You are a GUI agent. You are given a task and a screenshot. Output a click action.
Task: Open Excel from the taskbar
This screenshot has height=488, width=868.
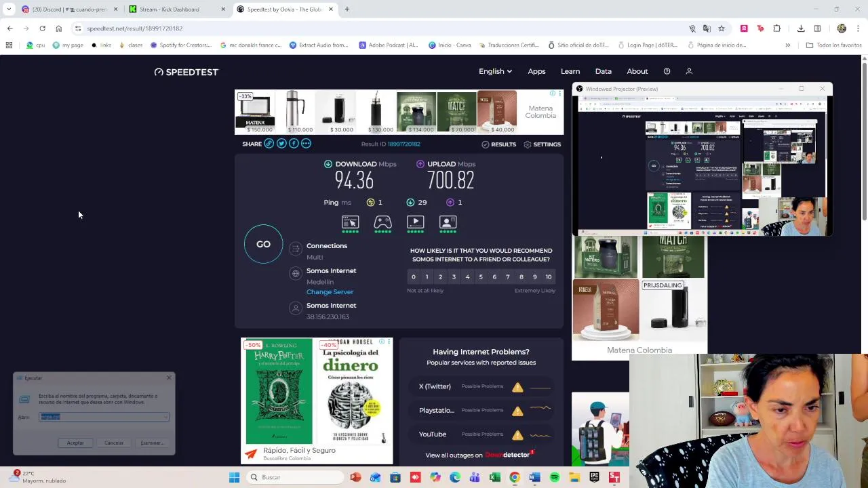click(x=495, y=477)
